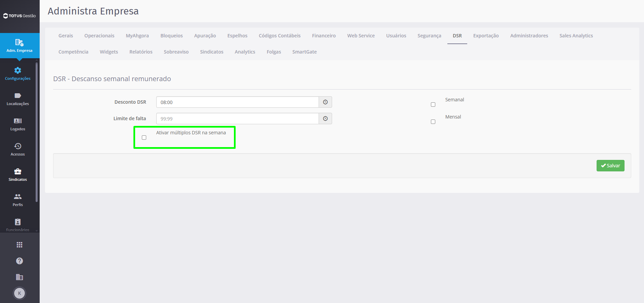Enable Ativar múltiplos DSR na semana
The height and width of the screenshot is (303, 644).
click(x=144, y=138)
